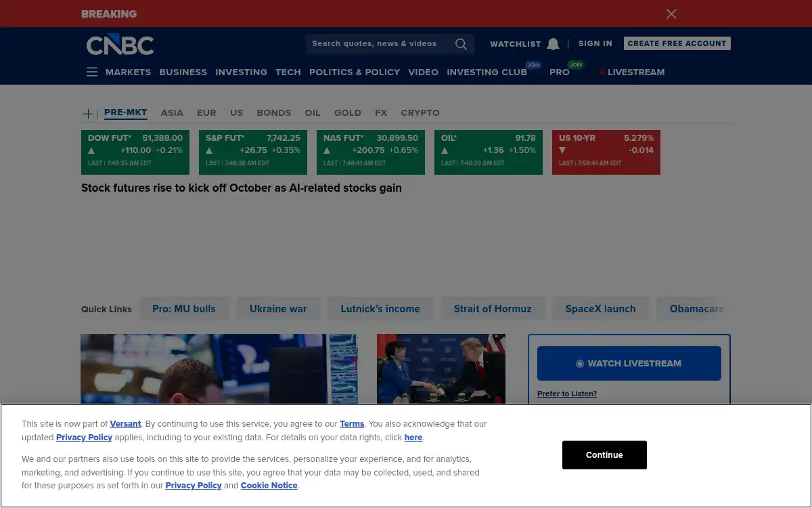
Task: Open the DOW FUT quote card
Action: 135,152
